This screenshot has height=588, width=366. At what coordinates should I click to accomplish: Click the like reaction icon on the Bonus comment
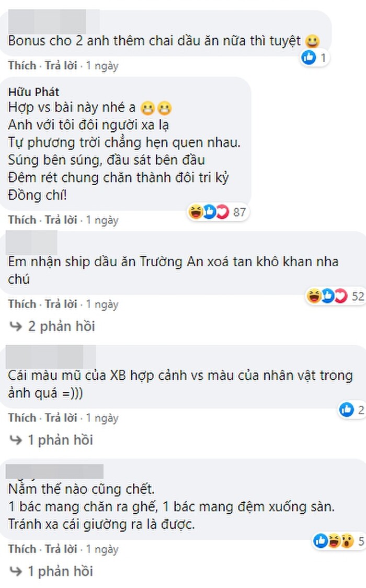tap(309, 58)
